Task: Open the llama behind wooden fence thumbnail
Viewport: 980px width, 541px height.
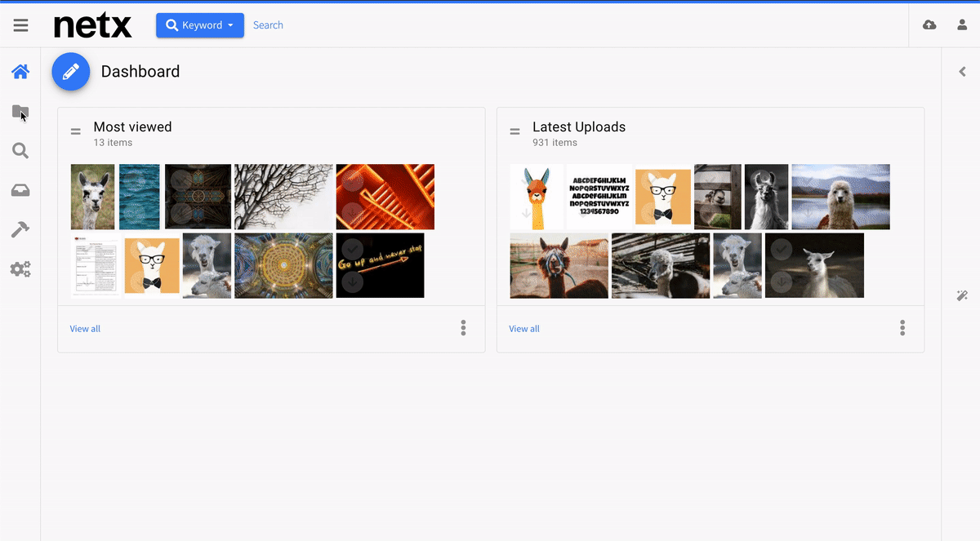Action: tap(717, 197)
